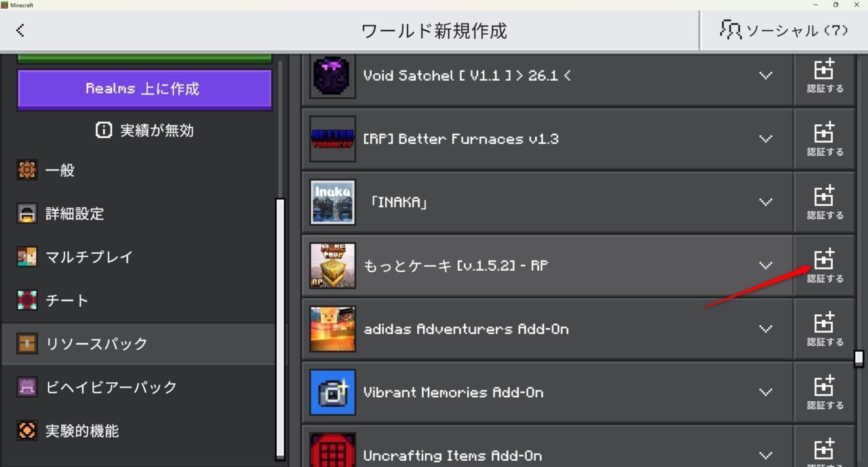Click the マルチプレイ faces icon
The image size is (868, 467).
(x=27, y=257)
